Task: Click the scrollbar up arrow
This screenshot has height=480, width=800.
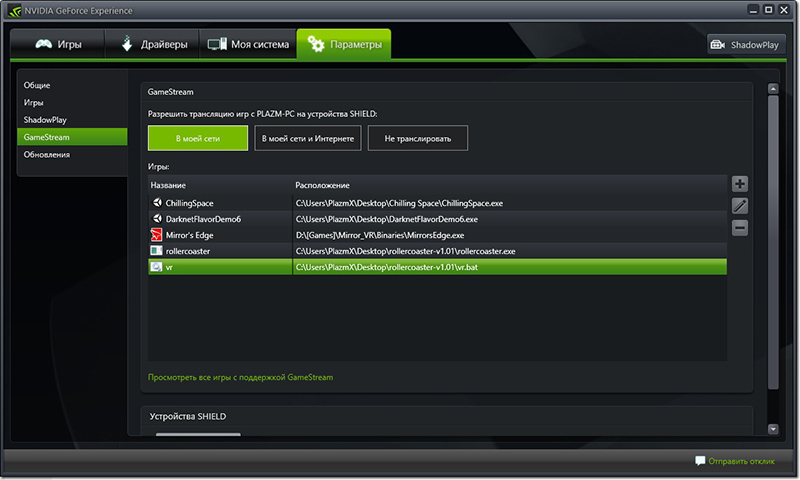Action: [773, 89]
